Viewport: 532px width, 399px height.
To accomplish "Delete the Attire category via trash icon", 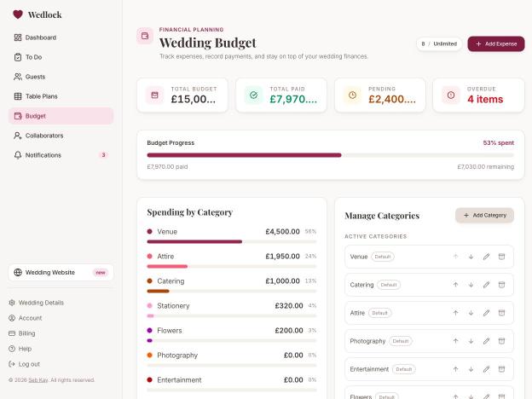I will pyautogui.click(x=501, y=313).
